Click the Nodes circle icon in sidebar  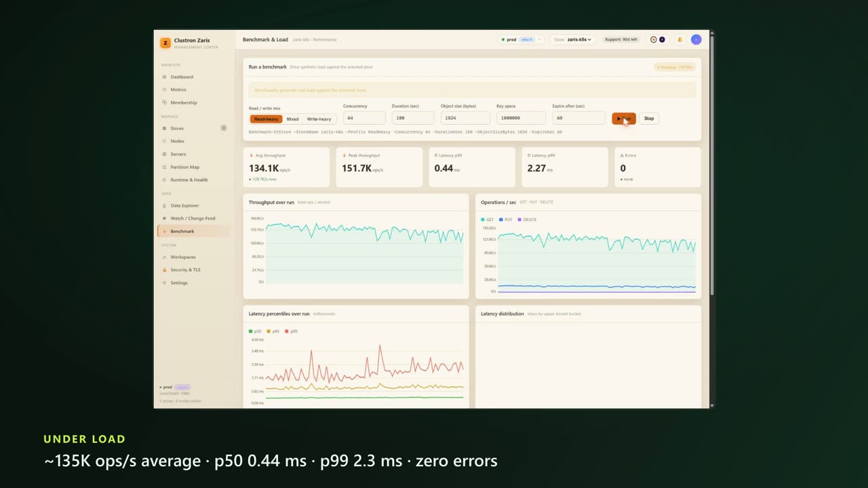coord(164,141)
